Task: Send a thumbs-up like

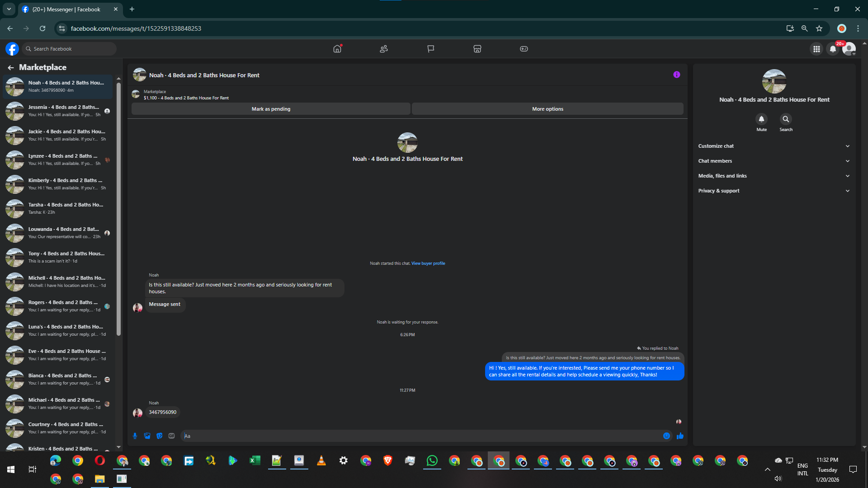Action: [680, 436]
